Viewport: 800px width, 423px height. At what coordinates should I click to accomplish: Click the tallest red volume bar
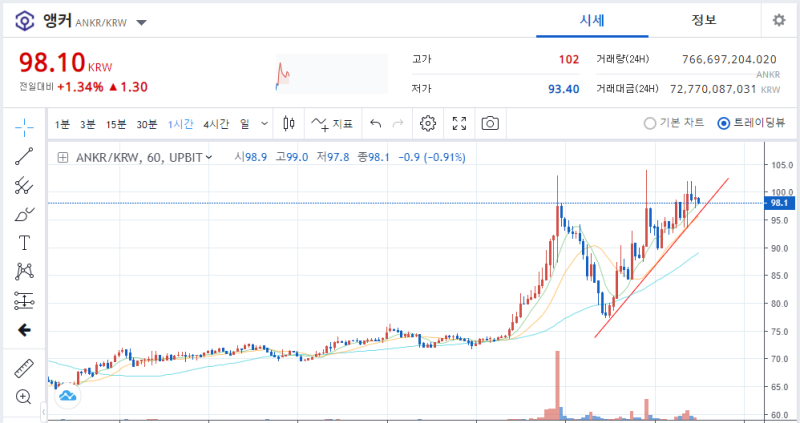[558, 385]
